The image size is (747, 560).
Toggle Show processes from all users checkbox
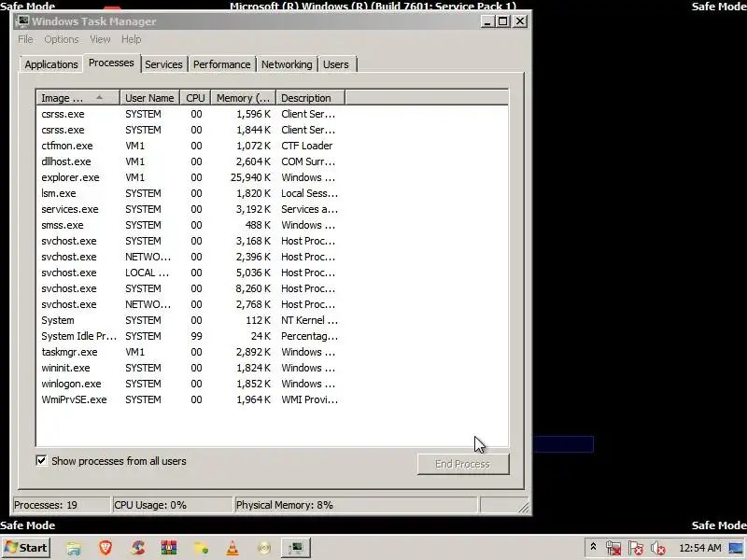[41, 460]
